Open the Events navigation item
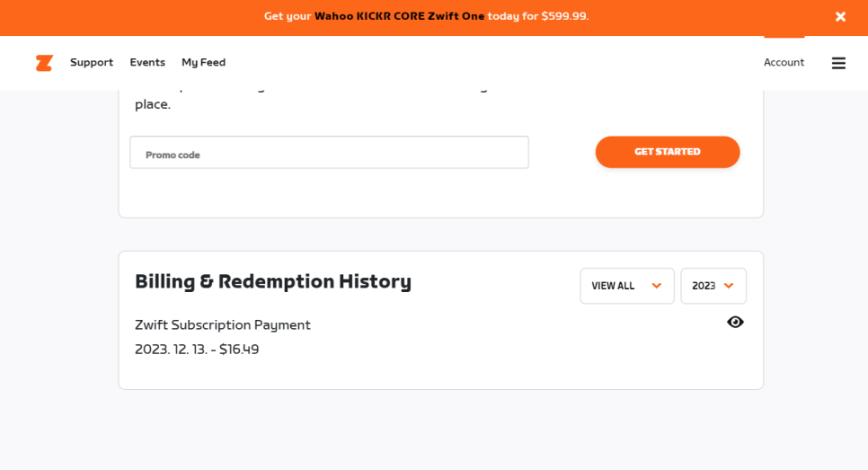The height and width of the screenshot is (470, 868). point(147,63)
